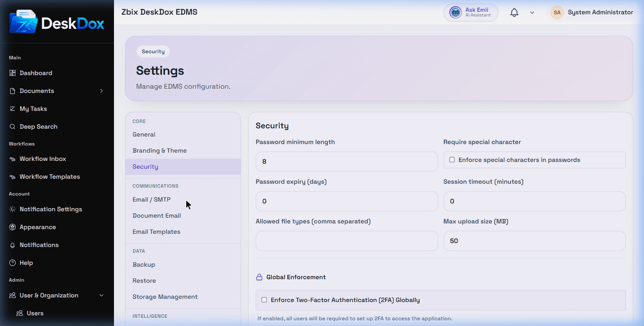Open Storage Management settings
Image resolution: width=644 pixels, height=326 pixels.
[183, 297]
